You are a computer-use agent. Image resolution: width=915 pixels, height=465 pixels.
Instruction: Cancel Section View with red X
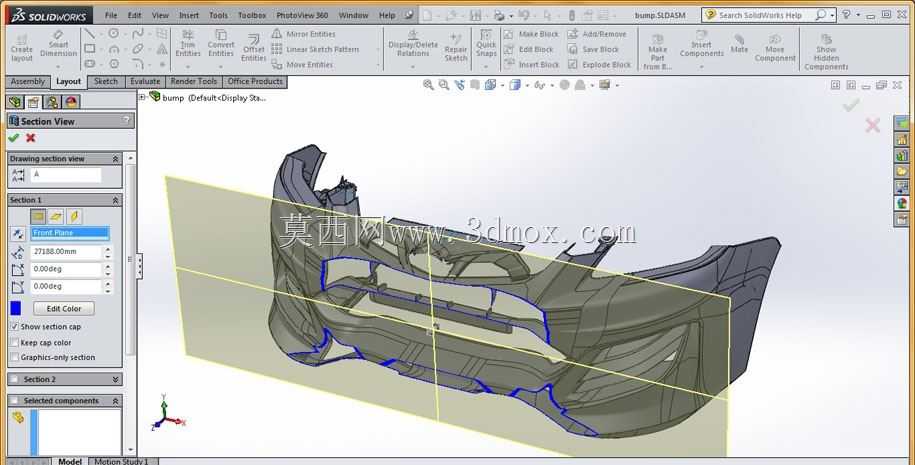30,138
